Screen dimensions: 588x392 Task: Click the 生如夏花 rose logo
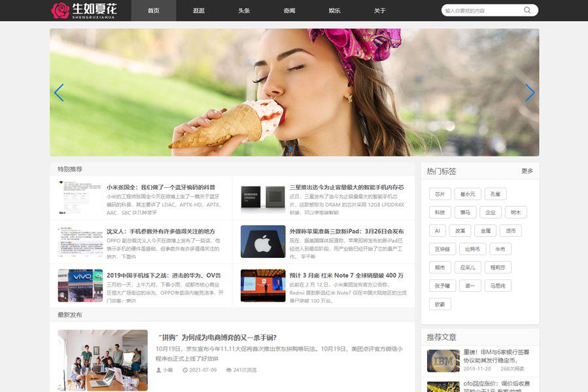(x=84, y=10)
